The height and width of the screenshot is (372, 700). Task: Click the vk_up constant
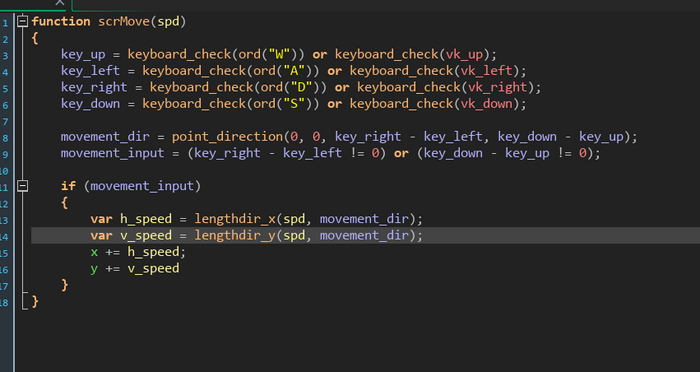coord(464,55)
